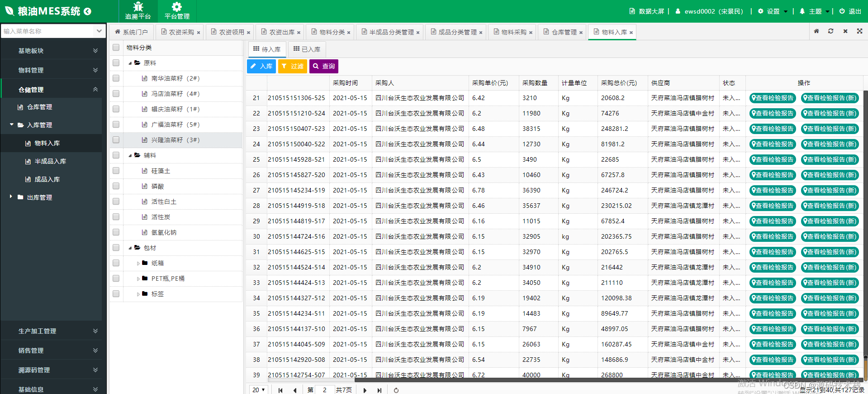
Task: Open the 主题 theme dropdown
Action: [x=816, y=11]
